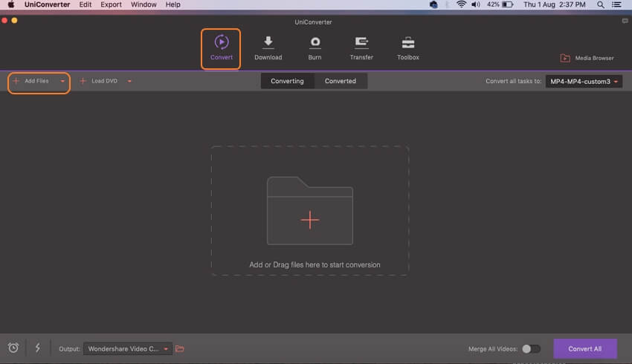Switch to the Converted tab
This screenshot has height=364, width=632.
[341, 81]
